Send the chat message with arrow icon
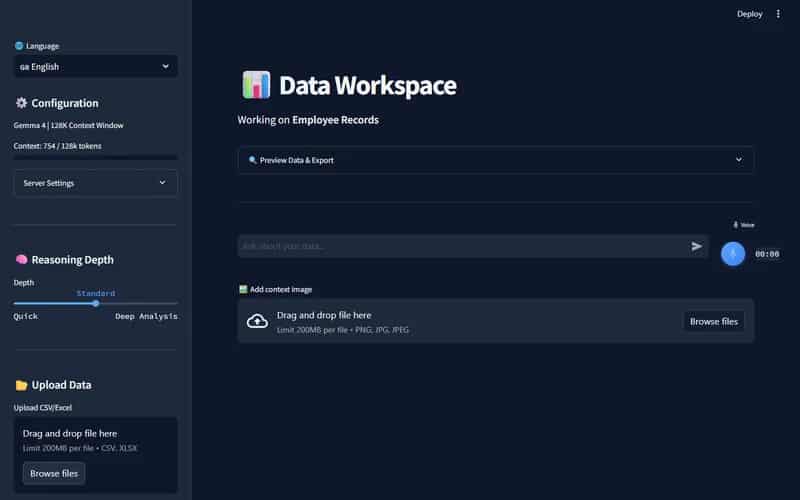The image size is (800, 500). [696, 246]
